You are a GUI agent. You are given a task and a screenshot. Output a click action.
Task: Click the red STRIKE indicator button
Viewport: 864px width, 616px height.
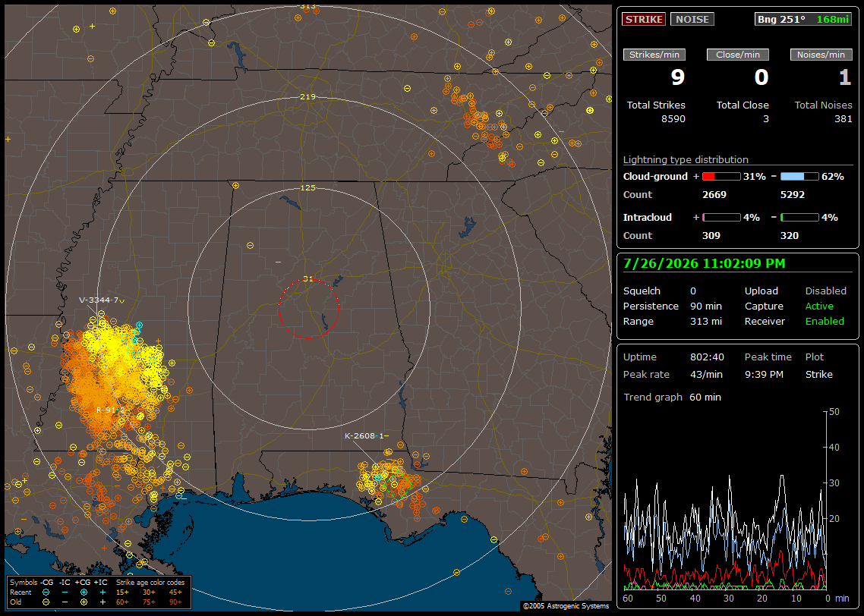(644, 19)
